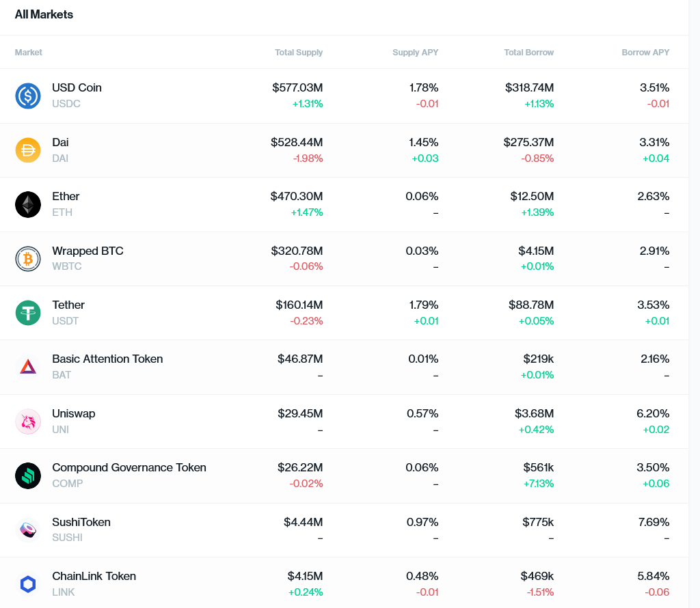Click Tether borrow APY 3.53%
The width and height of the screenshot is (700, 608).
tap(653, 305)
